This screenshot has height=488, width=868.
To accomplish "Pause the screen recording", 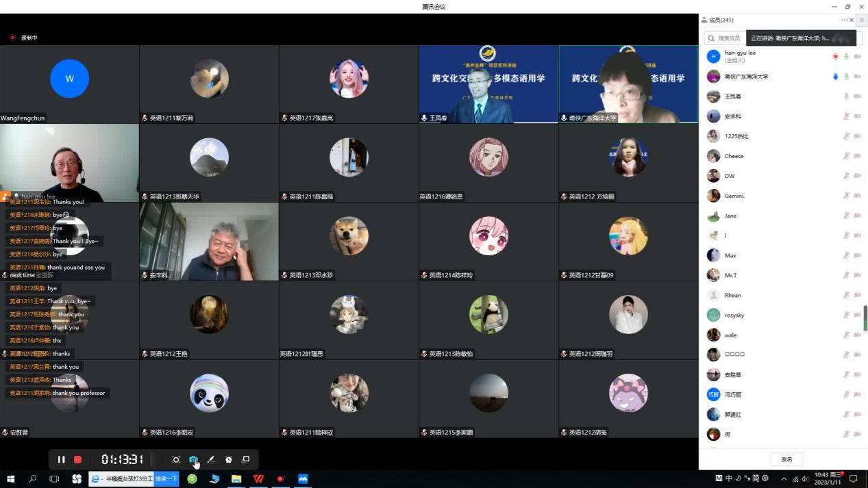I will 61,460.
